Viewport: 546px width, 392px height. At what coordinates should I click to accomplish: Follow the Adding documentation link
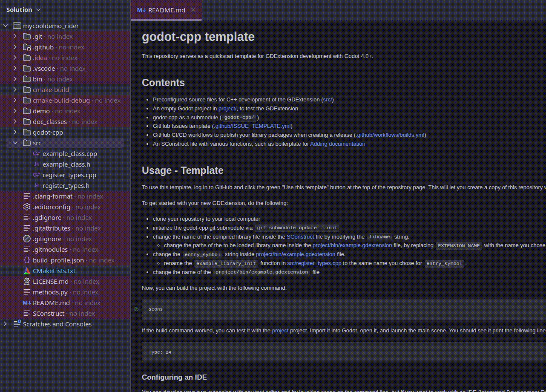point(337,144)
